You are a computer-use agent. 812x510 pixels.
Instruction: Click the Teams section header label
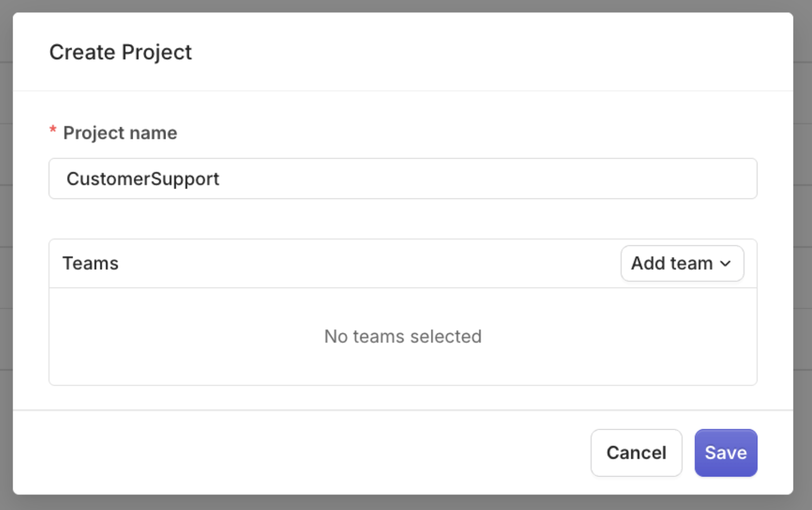[90, 263]
